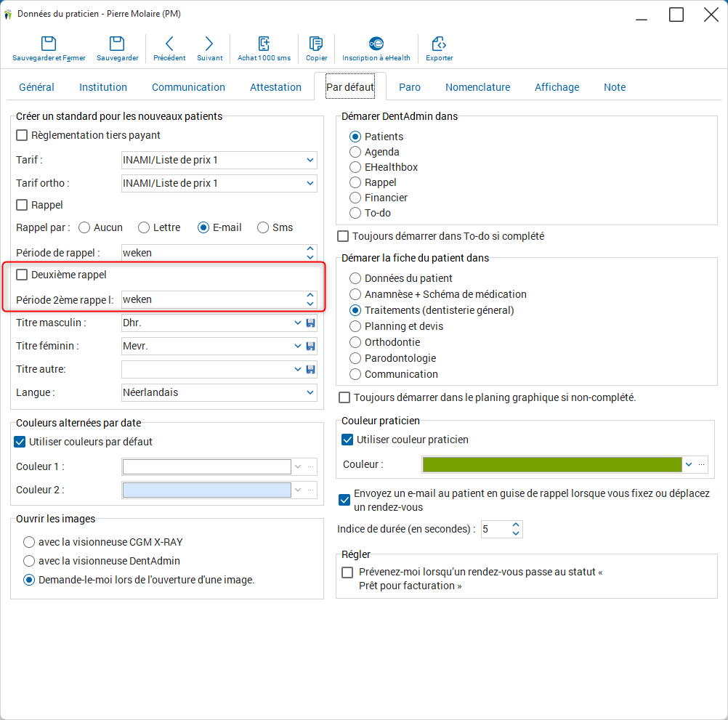Select Orthodontie for the patient file start

pyautogui.click(x=355, y=342)
